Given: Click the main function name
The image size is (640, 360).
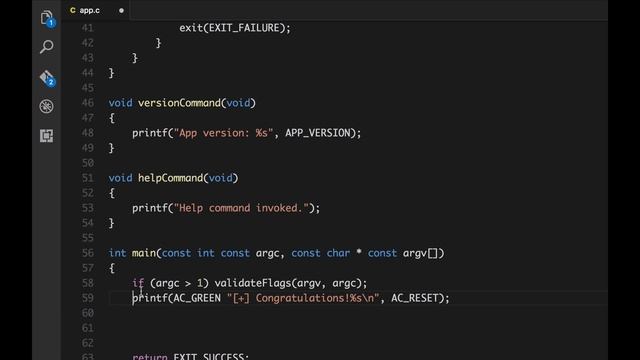Looking at the screenshot, I should click(144, 253).
